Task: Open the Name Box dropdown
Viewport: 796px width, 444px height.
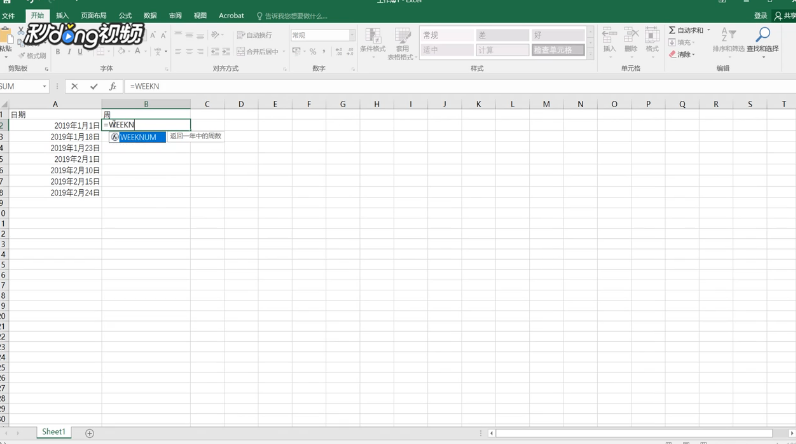Action: (x=45, y=86)
